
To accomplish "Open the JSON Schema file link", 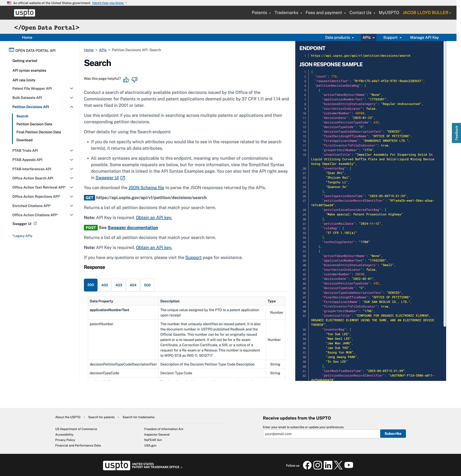I will pos(146,187).
